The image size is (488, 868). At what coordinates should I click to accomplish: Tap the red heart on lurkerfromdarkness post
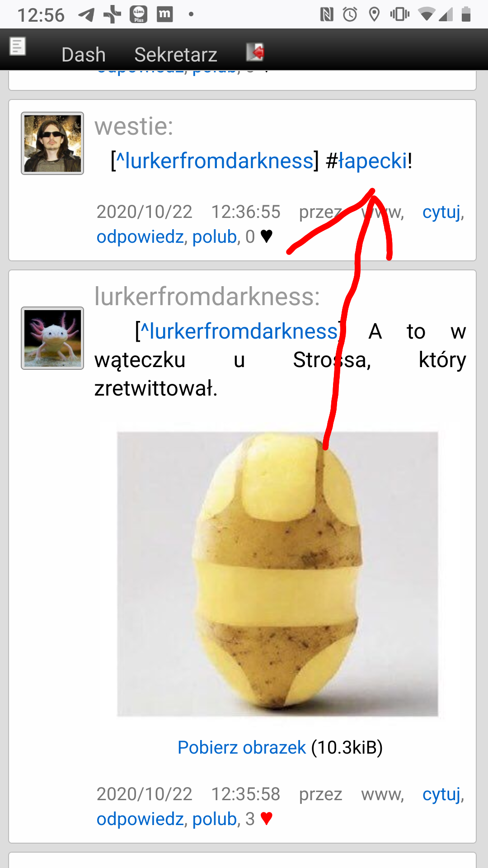pyautogui.click(x=267, y=818)
